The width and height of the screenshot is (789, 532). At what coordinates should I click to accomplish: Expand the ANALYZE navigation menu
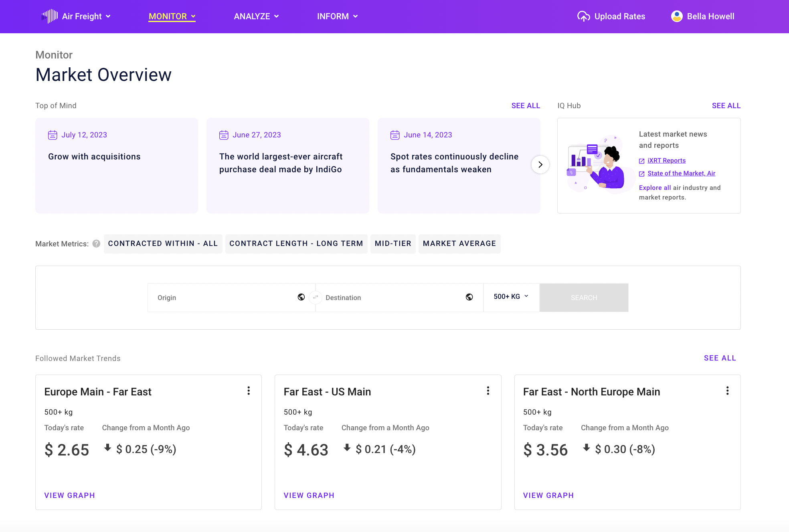point(256,16)
